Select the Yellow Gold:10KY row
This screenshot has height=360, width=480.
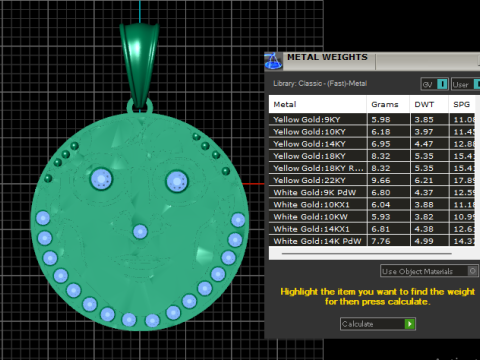click(x=372, y=132)
